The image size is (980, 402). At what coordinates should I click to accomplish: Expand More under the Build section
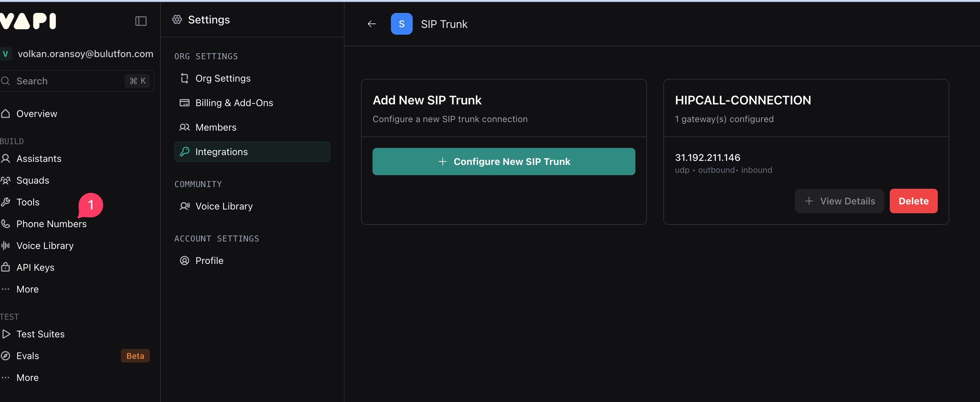[x=27, y=289]
